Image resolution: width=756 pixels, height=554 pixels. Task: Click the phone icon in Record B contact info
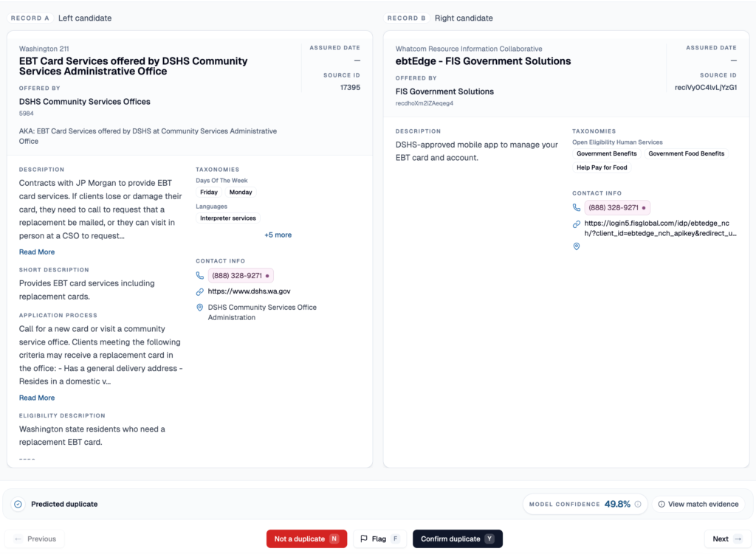576,207
